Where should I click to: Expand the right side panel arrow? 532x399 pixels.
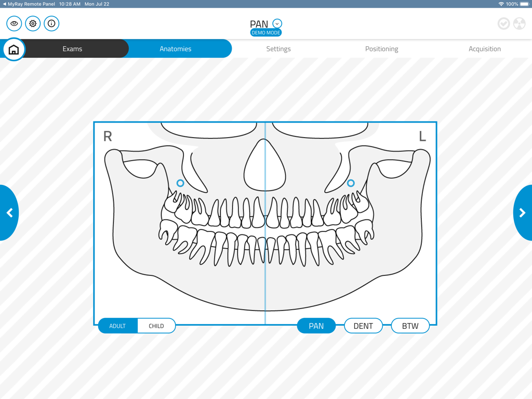[x=522, y=213]
